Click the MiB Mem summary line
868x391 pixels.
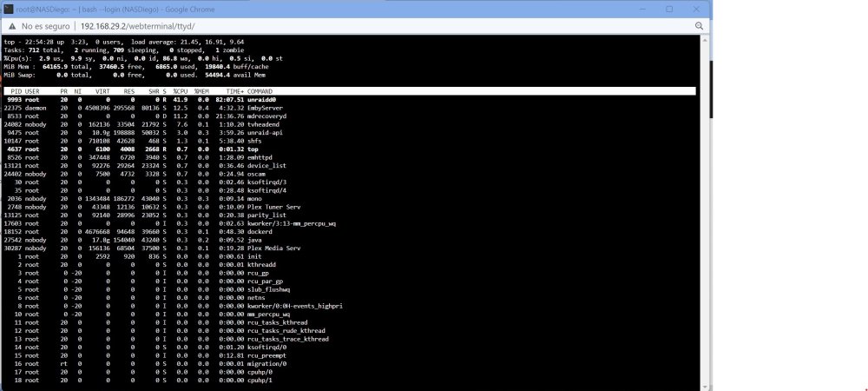pos(136,67)
